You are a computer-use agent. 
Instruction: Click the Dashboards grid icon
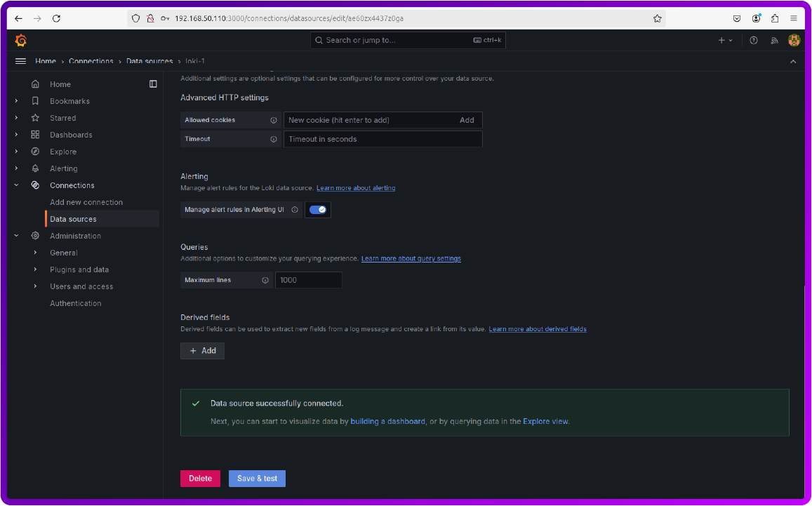pyautogui.click(x=35, y=135)
